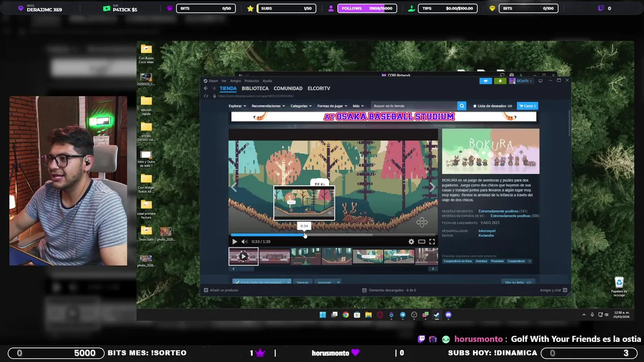Select the edicion rapida desktop folder
644x362 pixels.
146,105
